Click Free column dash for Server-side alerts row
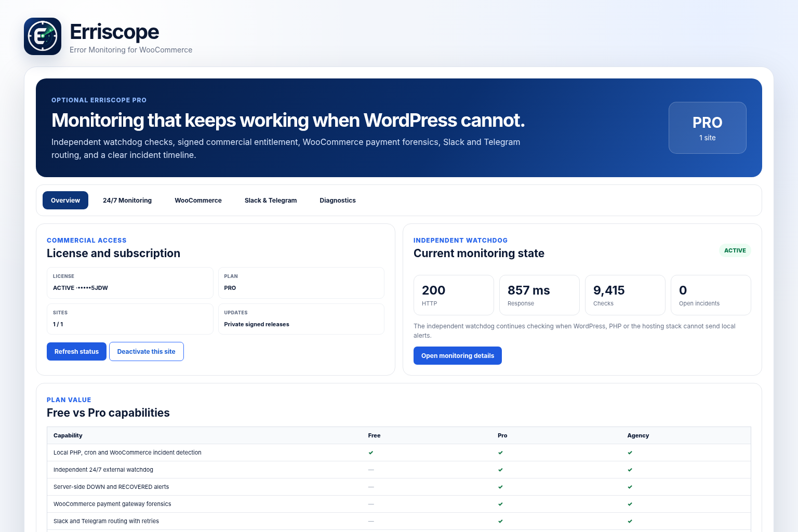Image resolution: width=798 pixels, height=532 pixels. 371,487
